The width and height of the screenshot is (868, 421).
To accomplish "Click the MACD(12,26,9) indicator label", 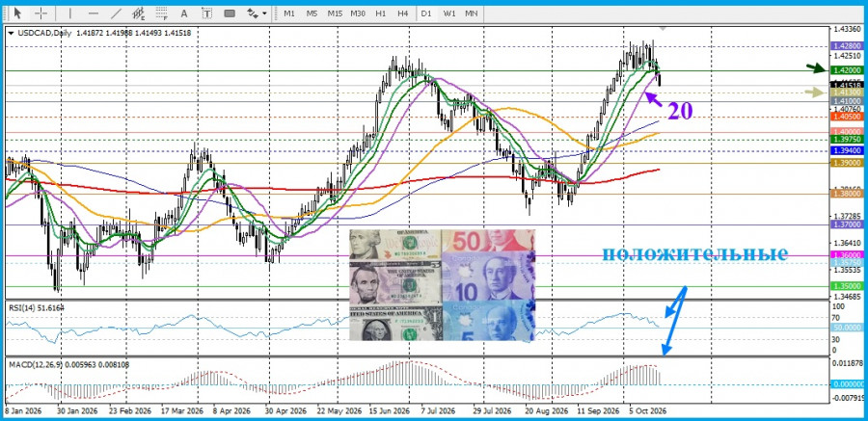I will pos(69,364).
